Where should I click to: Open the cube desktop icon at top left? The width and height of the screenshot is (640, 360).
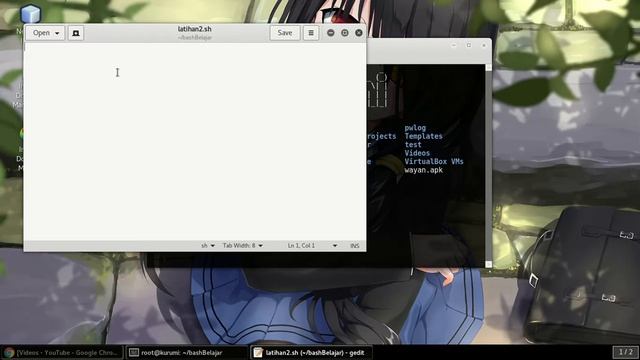pyautogui.click(x=30, y=14)
